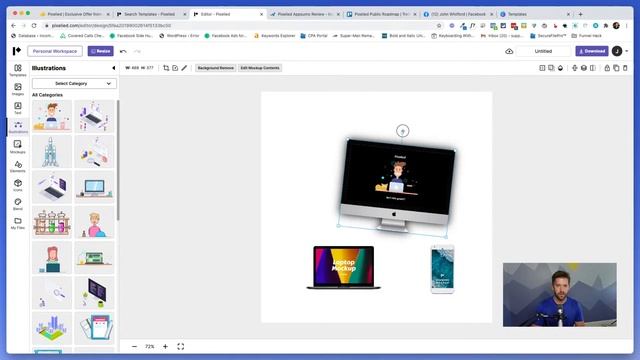
Task: Lock the selected element
Action: [x=607, y=68]
